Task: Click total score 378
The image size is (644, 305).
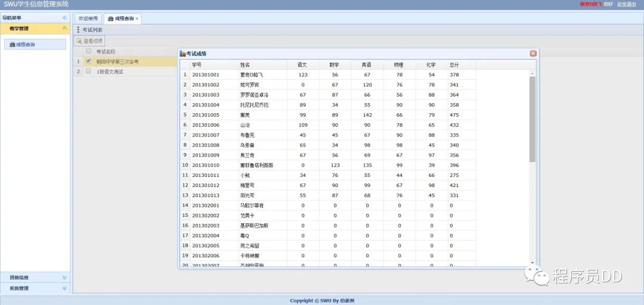Action: click(x=454, y=74)
